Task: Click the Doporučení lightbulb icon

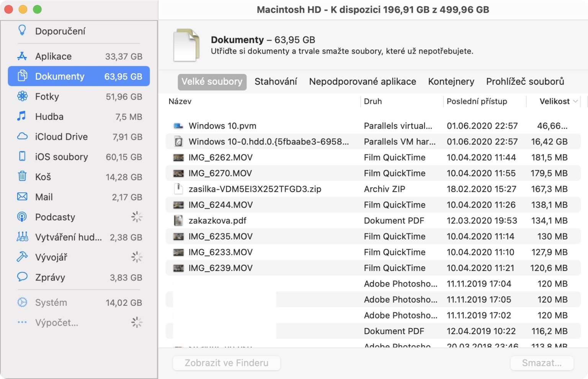Action: (x=22, y=30)
